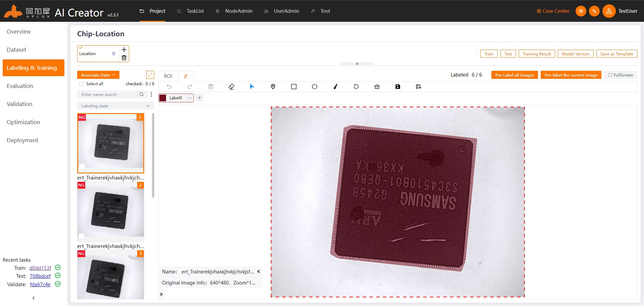This screenshot has width=644, height=306.
Task: Open validate task fda67c4e link
Action: tap(40, 284)
